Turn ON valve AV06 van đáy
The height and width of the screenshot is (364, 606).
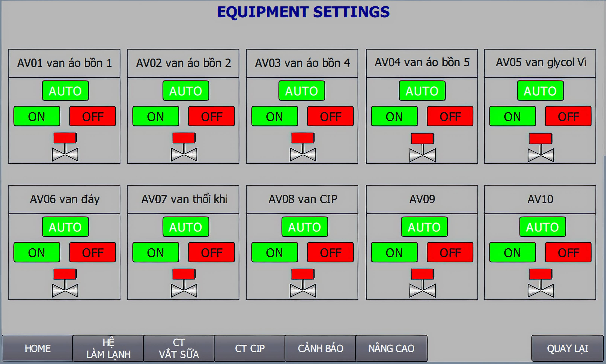point(37,252)
